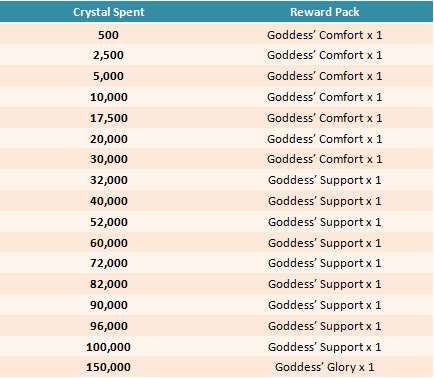
Task: Click Goddess' Comfort reward beside 30,000
Action: (x=325, y=159)
